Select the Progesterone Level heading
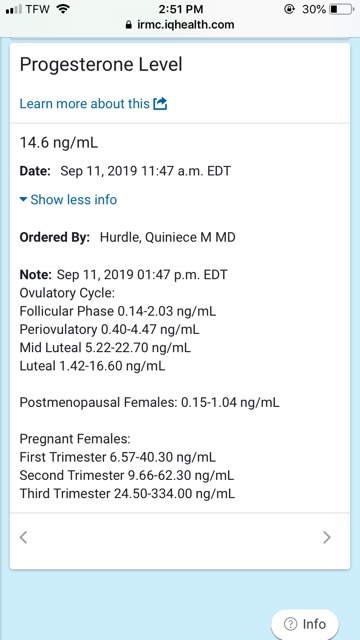 pos(101,64)
